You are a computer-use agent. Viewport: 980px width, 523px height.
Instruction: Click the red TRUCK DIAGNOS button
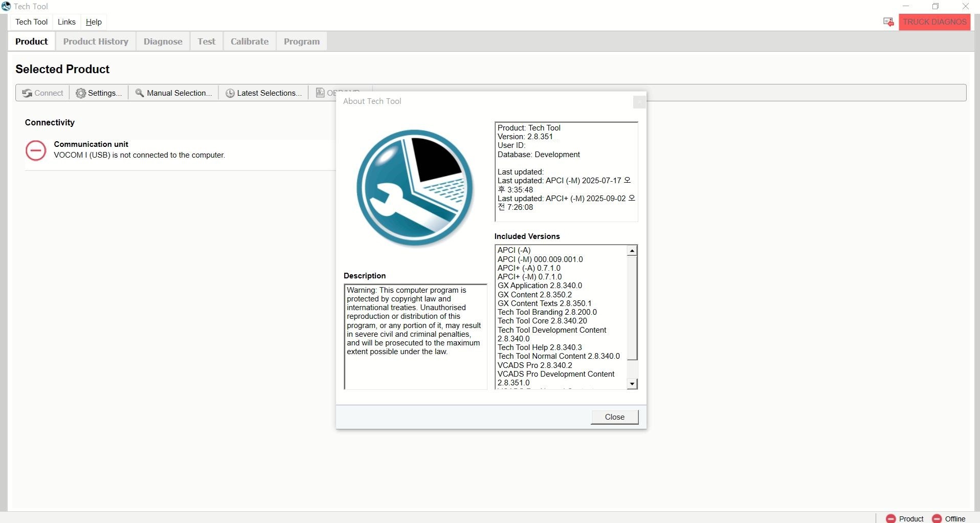(x=934, y=22)
